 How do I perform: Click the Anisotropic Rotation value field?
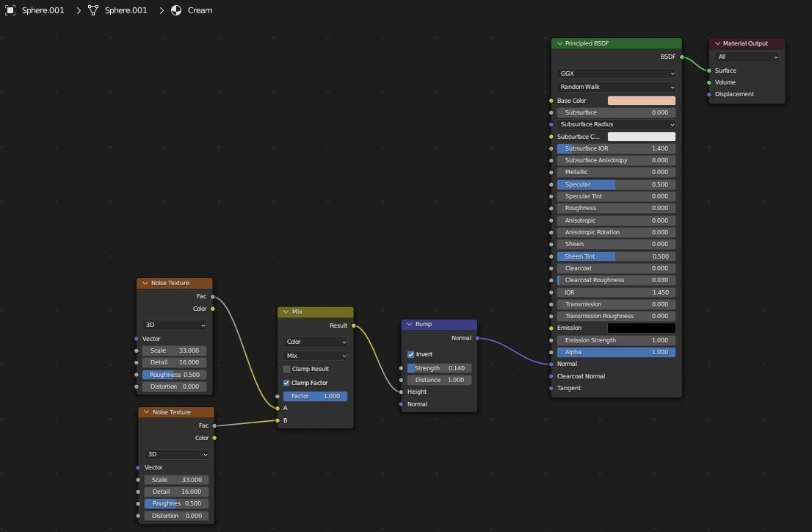pos(616,232)
